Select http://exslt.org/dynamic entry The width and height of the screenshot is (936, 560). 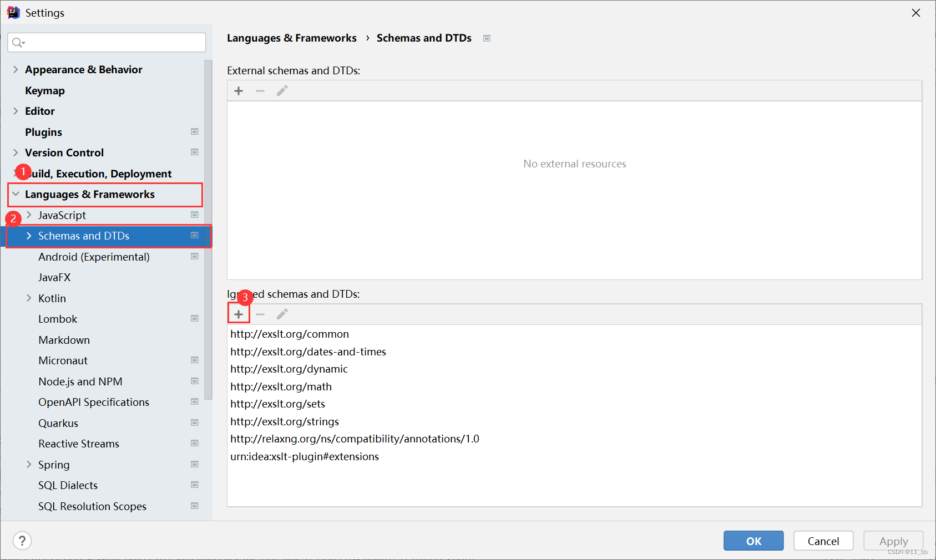[x=289, y=369]
